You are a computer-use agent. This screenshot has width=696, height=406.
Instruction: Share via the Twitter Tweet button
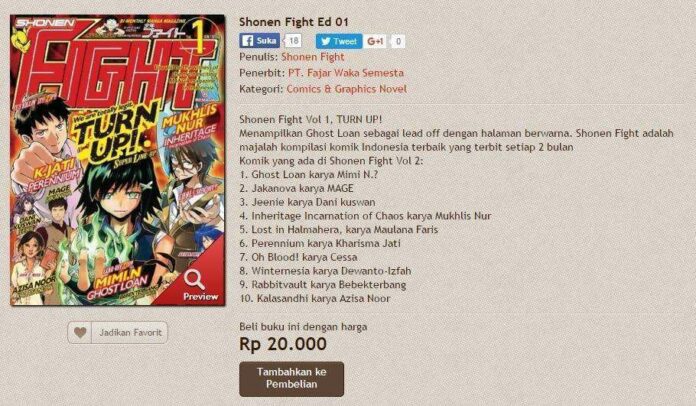coord(339,41)
